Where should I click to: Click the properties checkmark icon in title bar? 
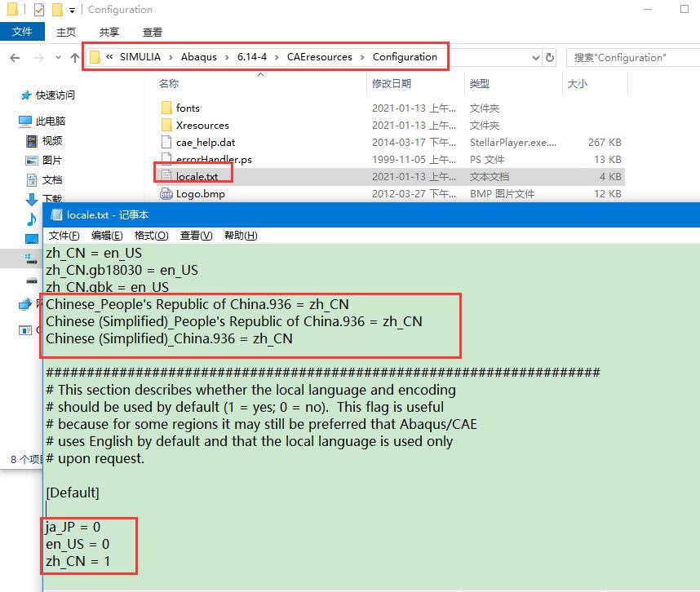[38, 10]
